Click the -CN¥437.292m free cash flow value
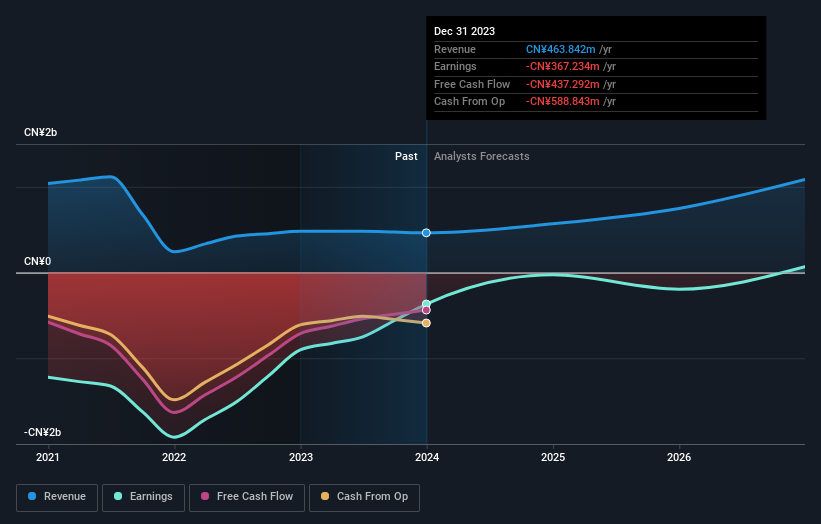 click(x=563, y=84)
